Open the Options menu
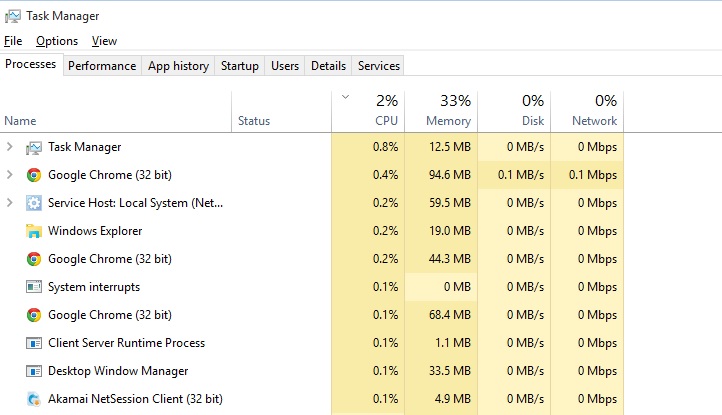This screenshot has height=415, width=722. [x=57, y=41]
